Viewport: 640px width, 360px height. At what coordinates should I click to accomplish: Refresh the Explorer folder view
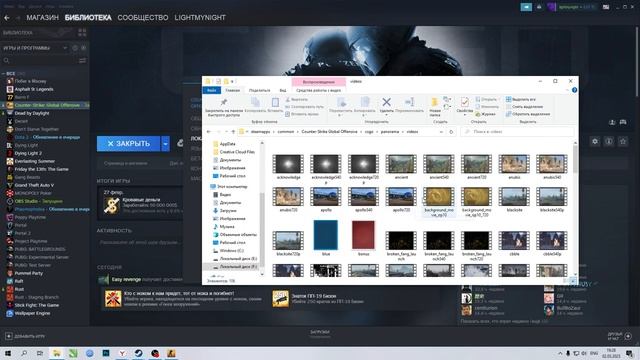tap(451, 132)
